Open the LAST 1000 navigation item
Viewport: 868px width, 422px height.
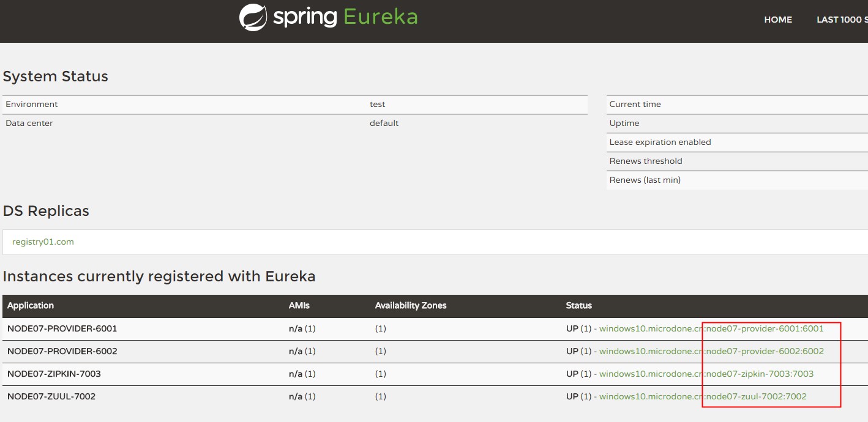[x=842, y=20]
